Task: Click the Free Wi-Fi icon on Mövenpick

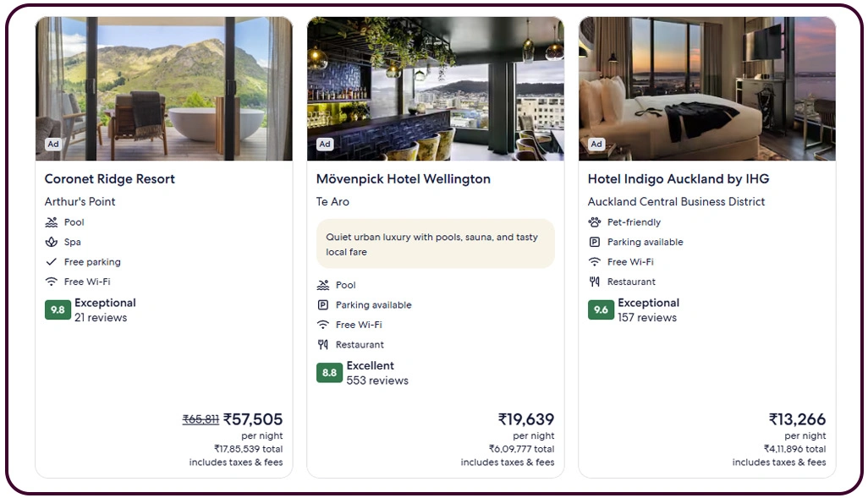Action: pyautogui.click(x=324, y=325)
